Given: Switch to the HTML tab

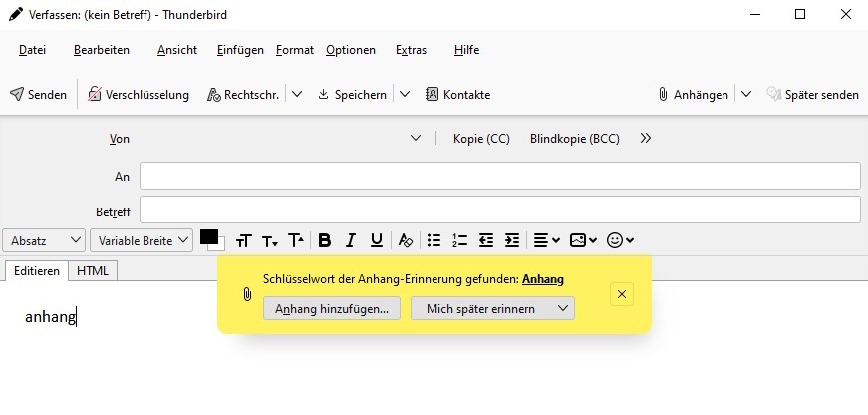Looking at the screenshot, I should coord(93,270).
